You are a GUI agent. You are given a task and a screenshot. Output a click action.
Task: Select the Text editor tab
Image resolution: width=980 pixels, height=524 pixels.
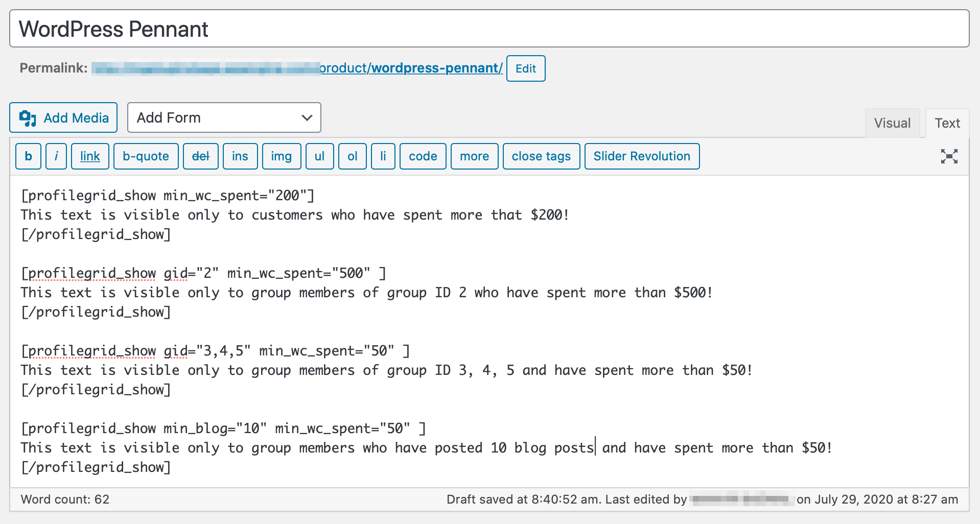coord(947,123)
